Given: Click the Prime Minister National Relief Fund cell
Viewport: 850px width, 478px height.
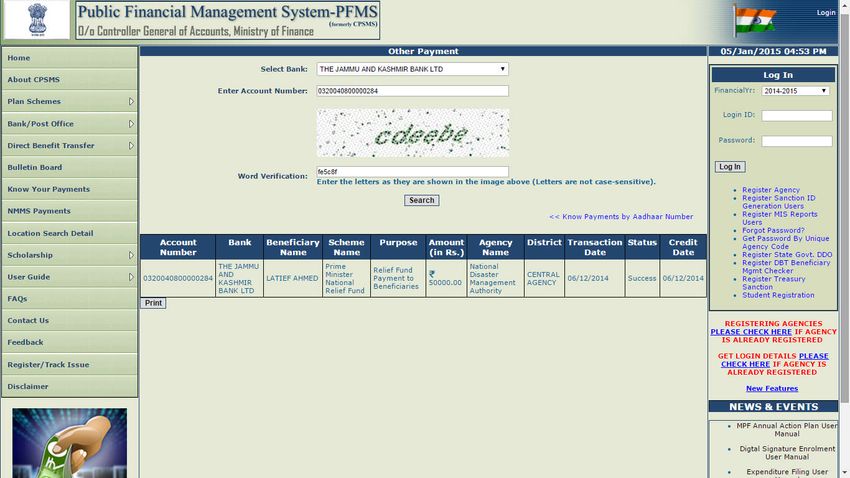Looking at the screenshot, I should tap(346, 278).
